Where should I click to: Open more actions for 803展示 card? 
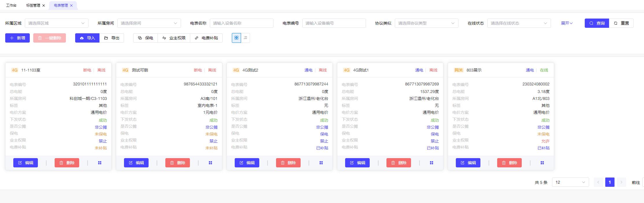542,163
